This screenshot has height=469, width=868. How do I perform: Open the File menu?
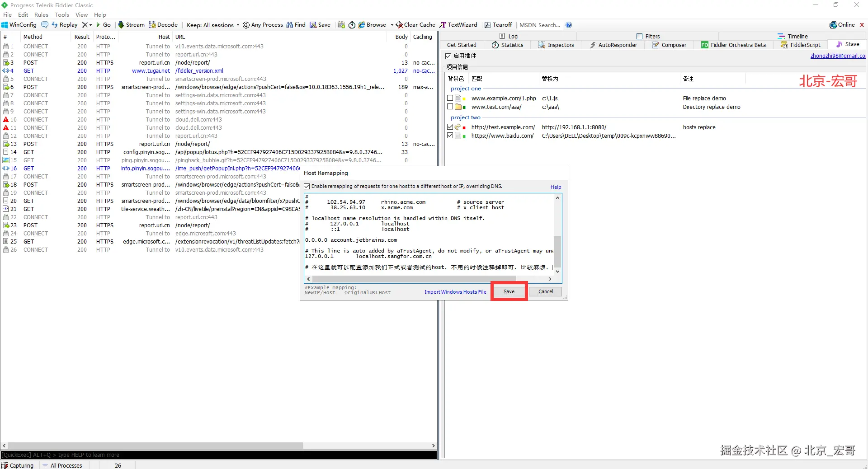(8, 14)
